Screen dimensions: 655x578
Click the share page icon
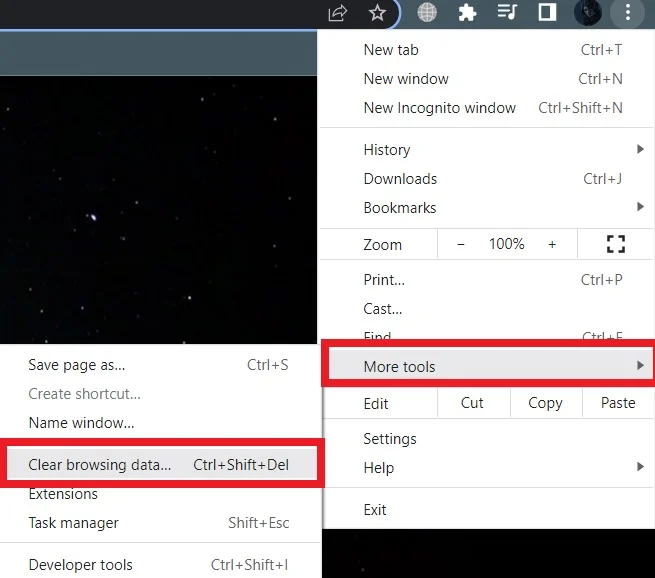[x=338, y=13]
